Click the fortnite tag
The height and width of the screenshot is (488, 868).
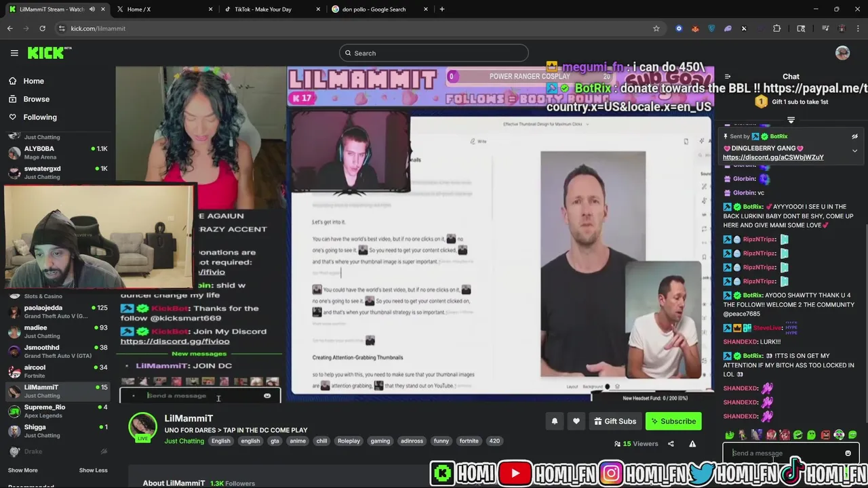tap(469, 441)
